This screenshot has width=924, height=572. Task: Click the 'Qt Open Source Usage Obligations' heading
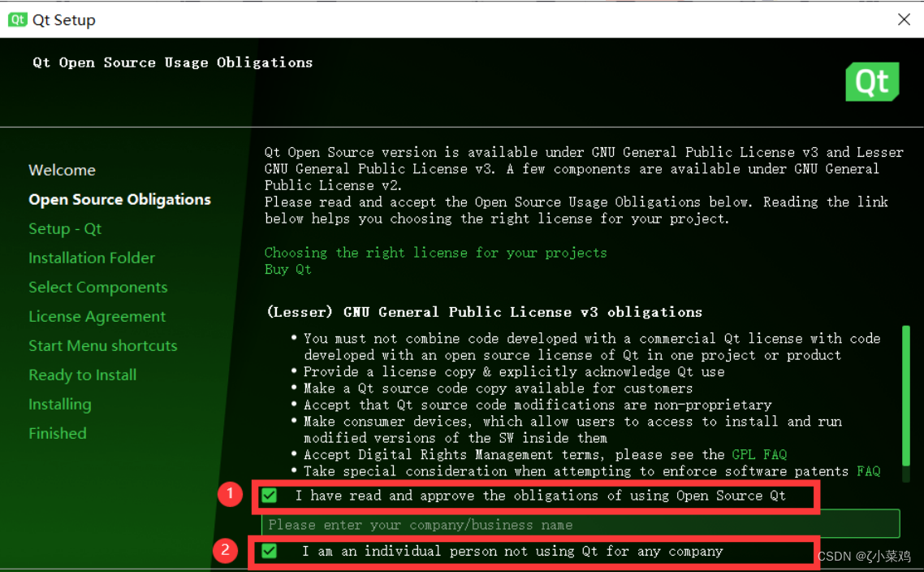click(x=173, y=63)
